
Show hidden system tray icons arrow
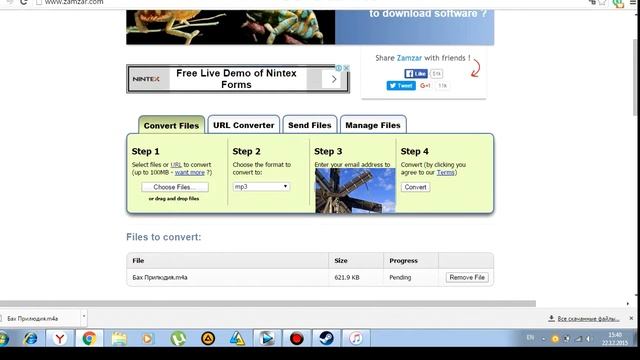click(543, 339)
